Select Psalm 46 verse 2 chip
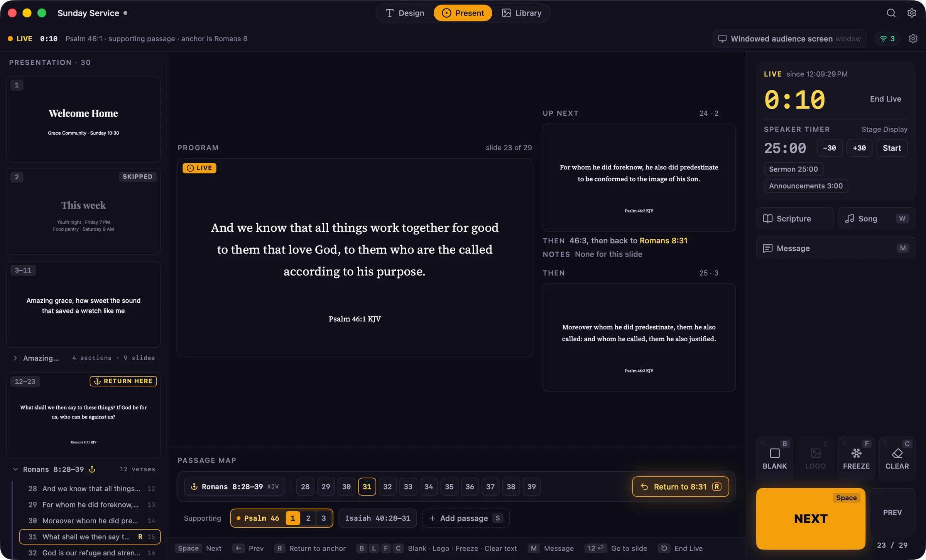Image resolution: width=926 pixels, height=560 pixels. [x=308, y=518]
